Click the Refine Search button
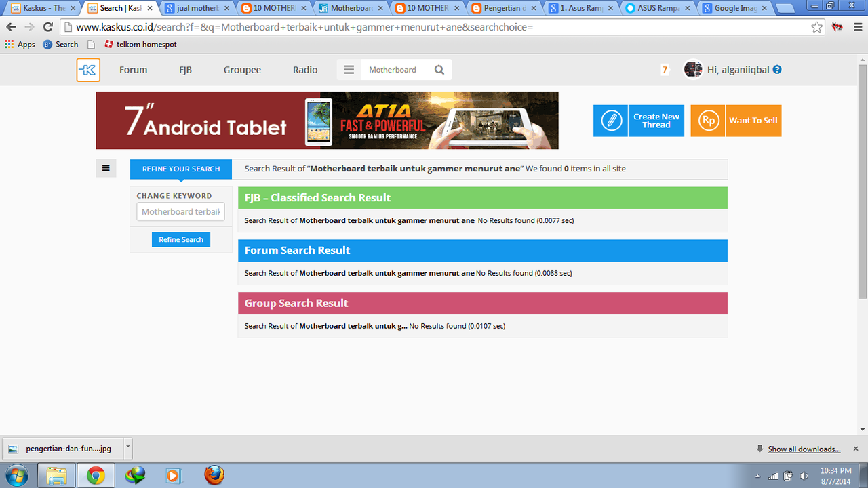 [x=181, y=239]
